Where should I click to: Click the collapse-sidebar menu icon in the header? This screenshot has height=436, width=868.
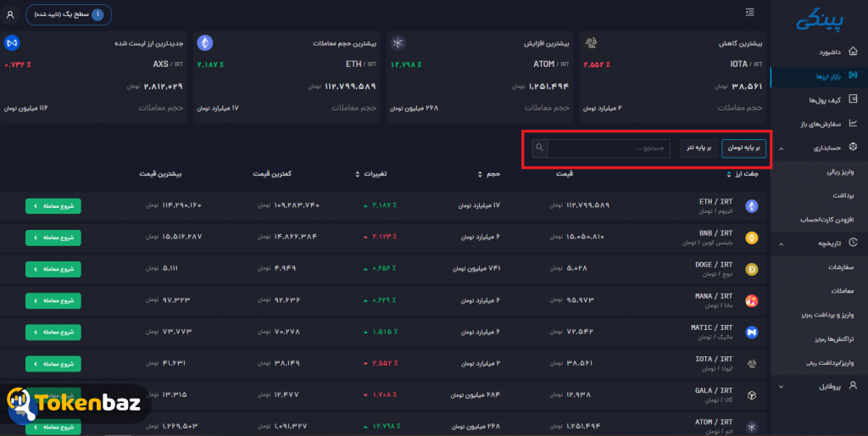pyautogui.click(x=749, y=12)
